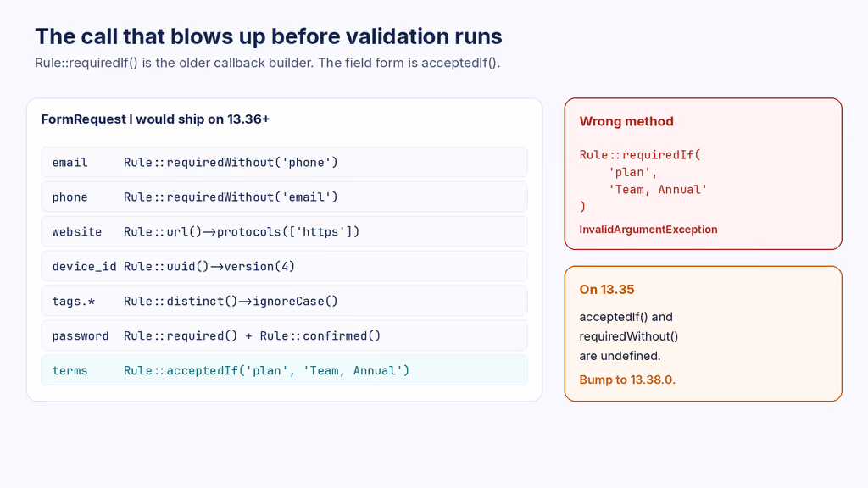The width and height of the screenshot is (868, 488).
Task: Click the highlighted "terms" field name
Action: tap(70, 371)
